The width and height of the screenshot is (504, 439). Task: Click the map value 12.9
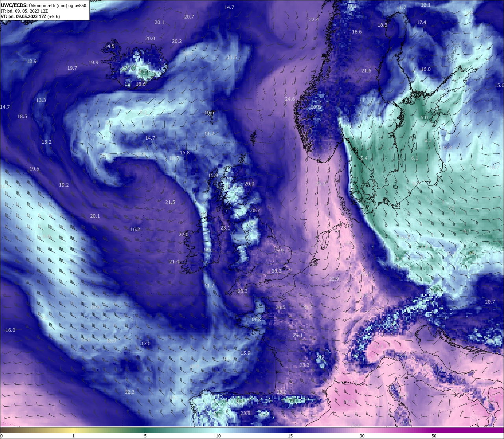click(x=31, y=61)
